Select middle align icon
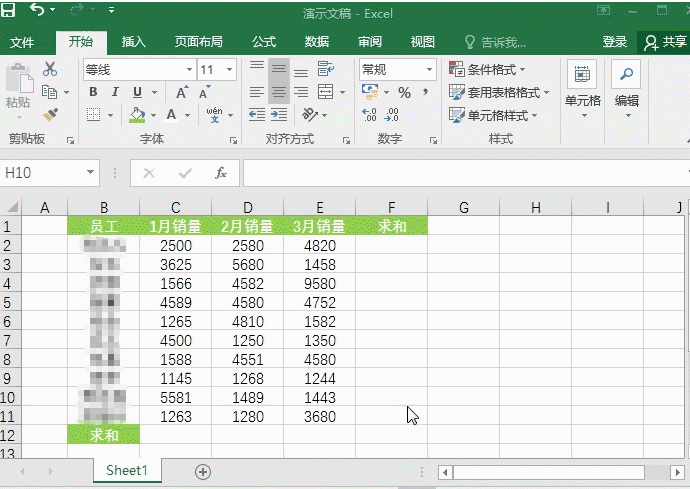Screen dimensions: 690x489 [279, 69]
